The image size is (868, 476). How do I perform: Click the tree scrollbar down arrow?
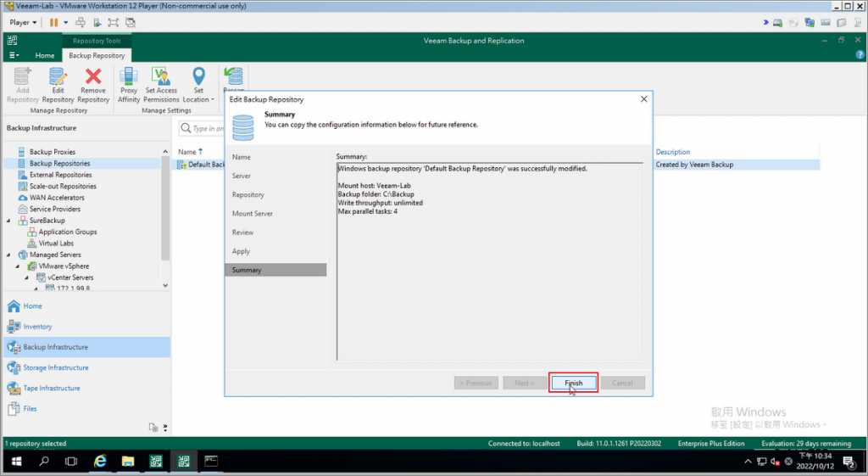pos(165,285)
